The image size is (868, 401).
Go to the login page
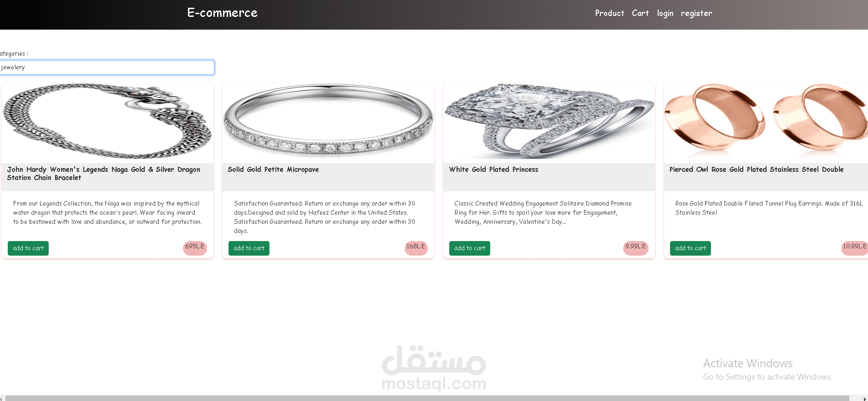point(665,13)
